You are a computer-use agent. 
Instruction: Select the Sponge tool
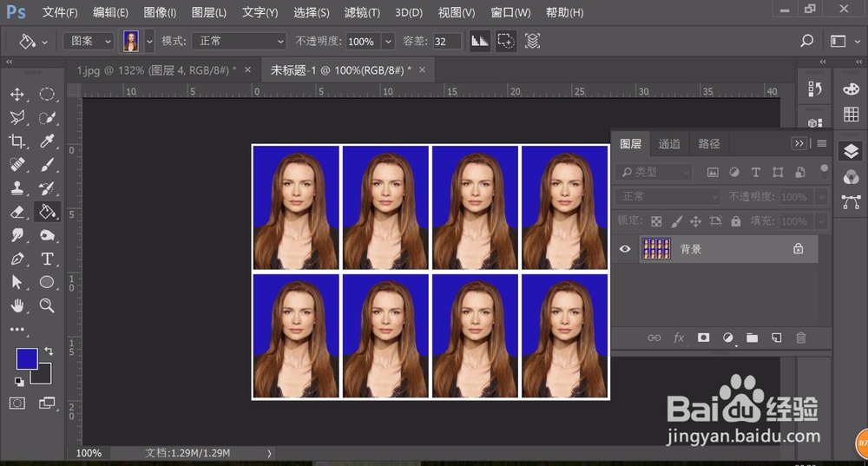click(47, 235)
